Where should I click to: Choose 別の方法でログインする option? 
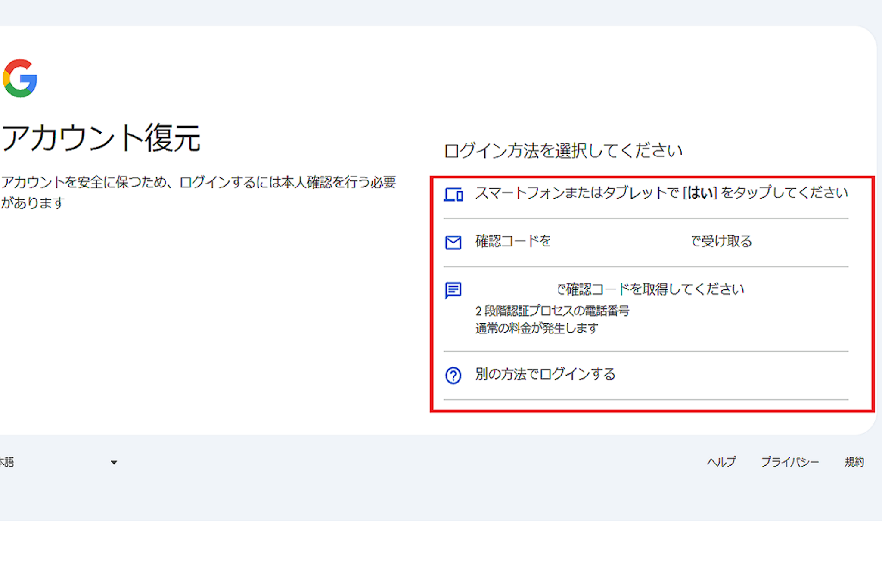pyautogui.click(x=545, y=374)
